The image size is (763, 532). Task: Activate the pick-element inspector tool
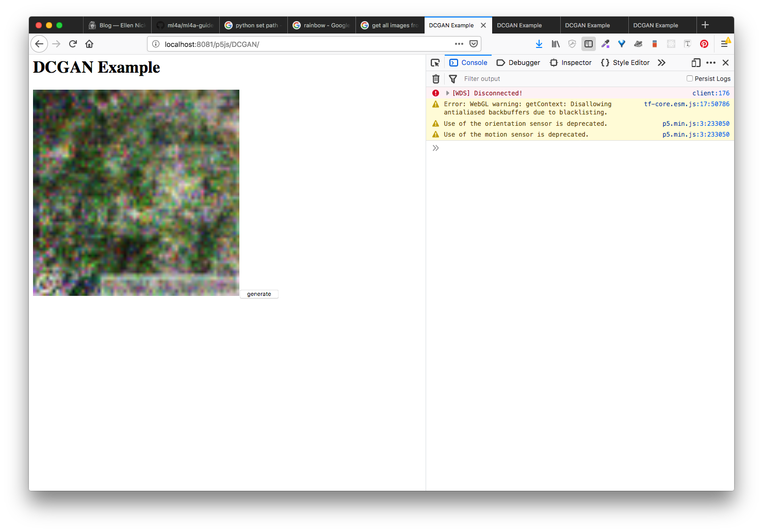[435, 62]
